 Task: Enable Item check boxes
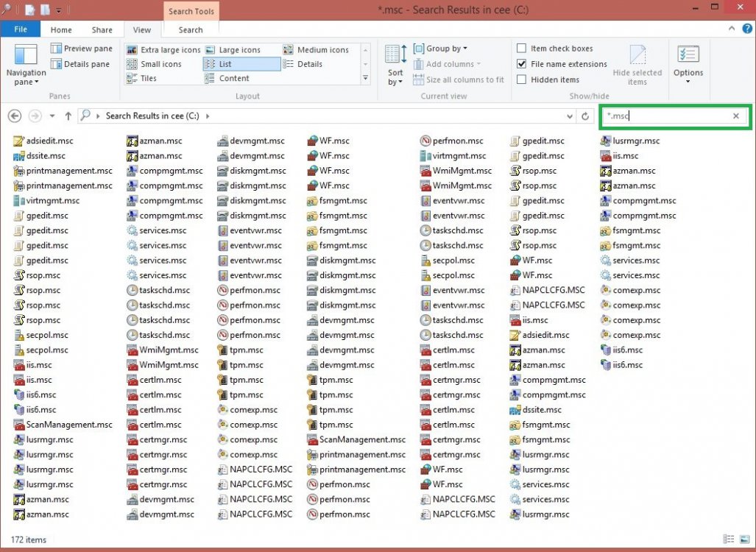coord(521,49)
